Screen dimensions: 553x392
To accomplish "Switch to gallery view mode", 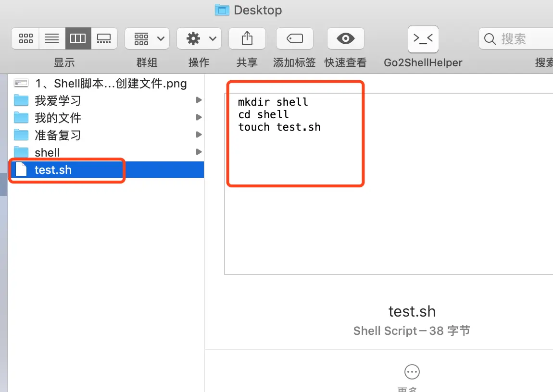I will (x=104, y=38).
